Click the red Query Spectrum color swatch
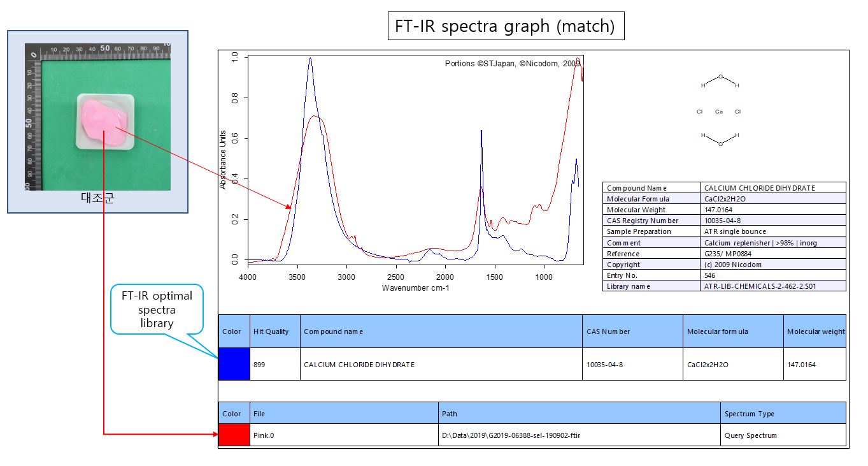The width and height of the screenshot is (868, 466). (x=234, y=435)
